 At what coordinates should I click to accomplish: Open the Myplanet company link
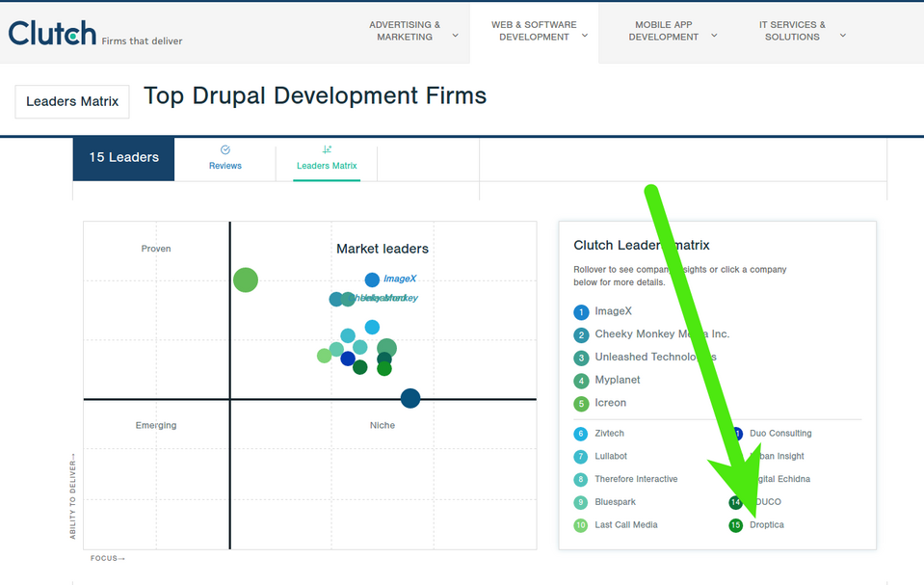click(x=617, y=381)
